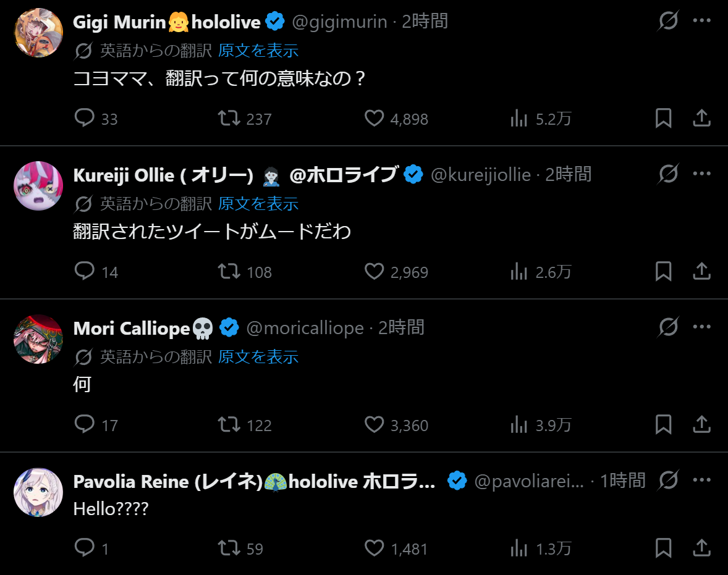Show original text of Gigi Murin's tweet

(258, 51)
